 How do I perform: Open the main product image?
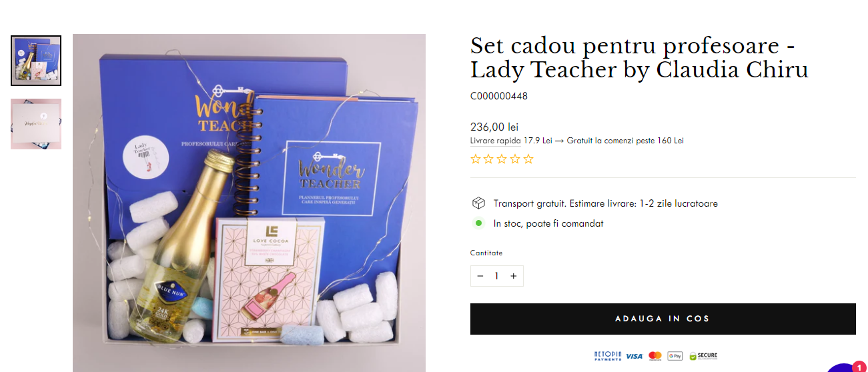pyautogui.click(x=249, y=203)
